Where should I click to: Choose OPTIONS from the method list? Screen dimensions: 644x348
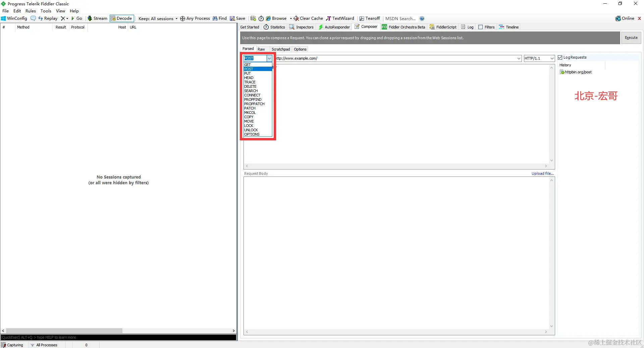click(258, 134)
